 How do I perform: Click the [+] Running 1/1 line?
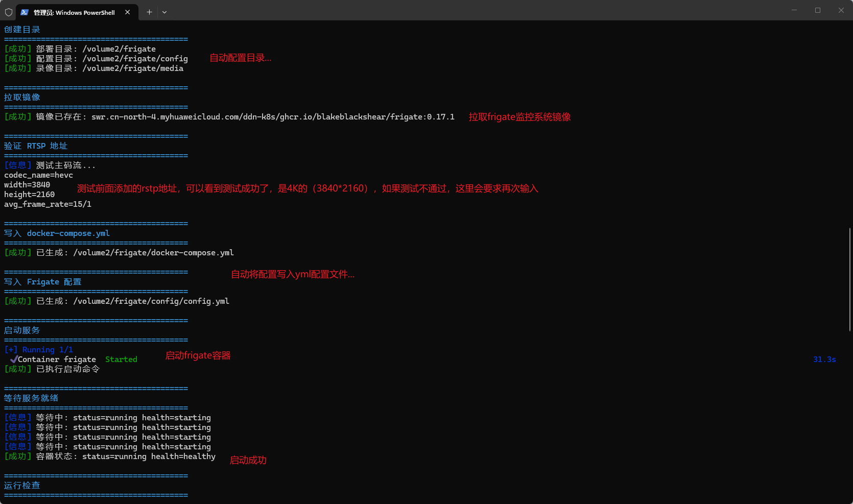coord(39,350)
